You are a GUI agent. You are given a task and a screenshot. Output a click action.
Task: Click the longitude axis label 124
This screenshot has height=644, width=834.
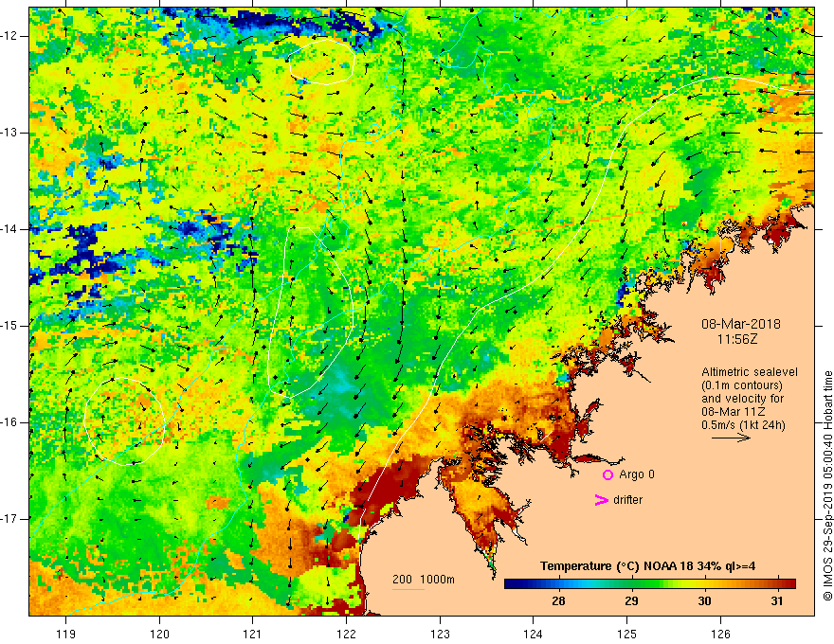(x=533, y=634)
